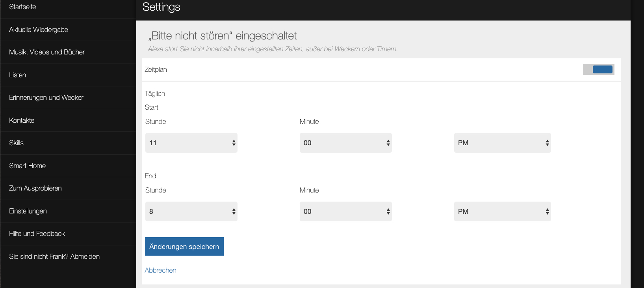
Task: Open the Skills section
Action: (17, 143)
